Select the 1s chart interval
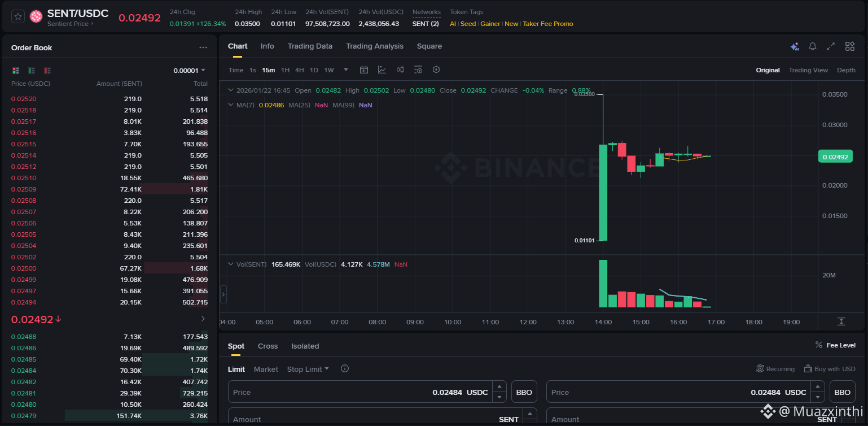Screen dimensions: 868x426 253,70
